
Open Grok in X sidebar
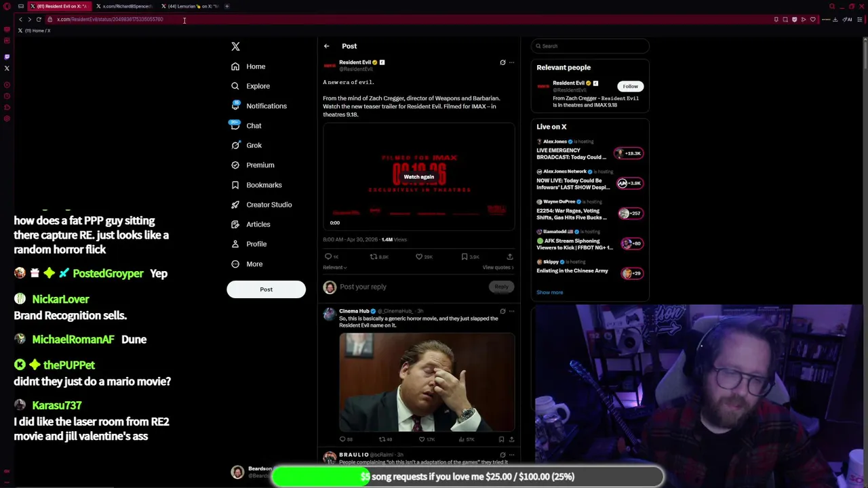click(246, 145)
